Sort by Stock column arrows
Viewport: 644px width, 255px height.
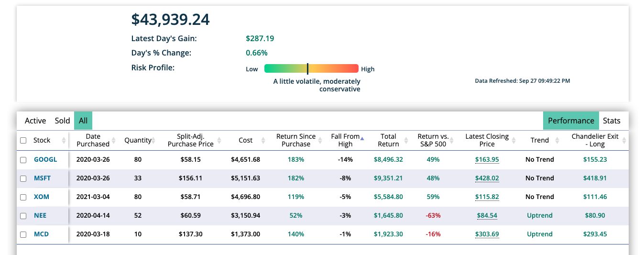[63, 140]
